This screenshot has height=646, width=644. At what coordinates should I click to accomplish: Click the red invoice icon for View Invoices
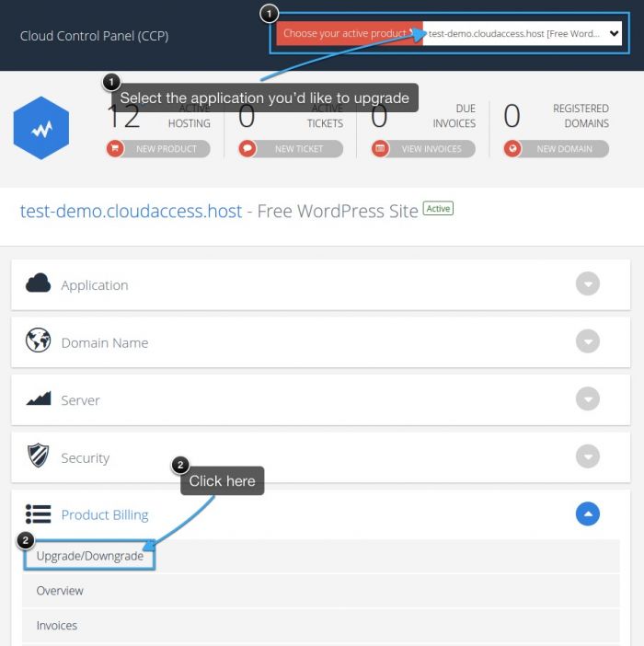380,148
